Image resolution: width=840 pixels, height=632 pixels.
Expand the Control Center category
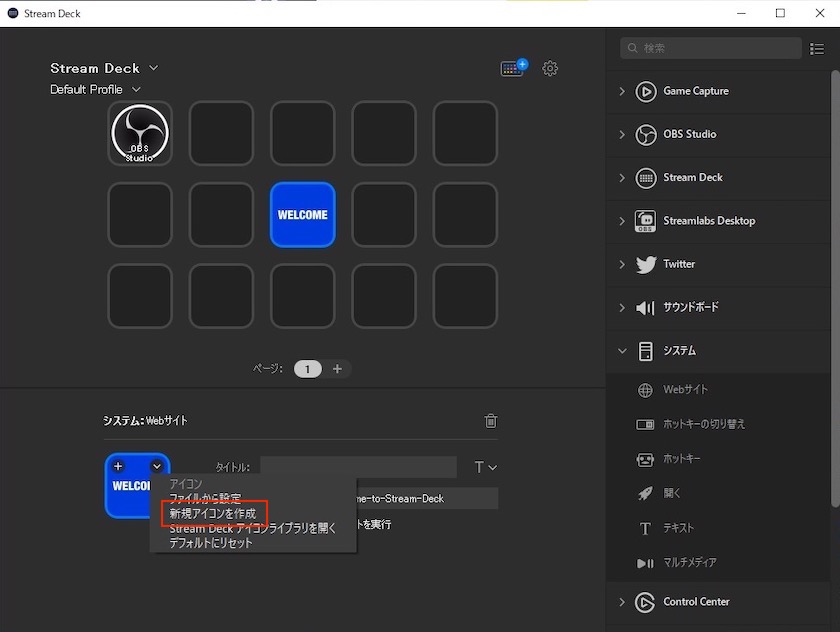coord(622,602)
